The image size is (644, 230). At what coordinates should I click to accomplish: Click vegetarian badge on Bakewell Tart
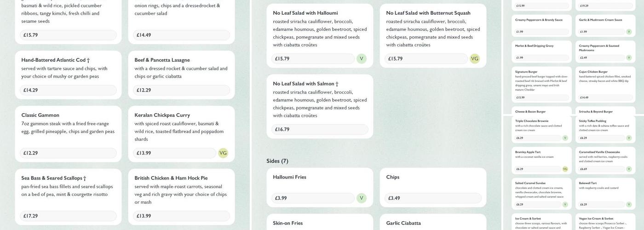[x=629, y=205]
